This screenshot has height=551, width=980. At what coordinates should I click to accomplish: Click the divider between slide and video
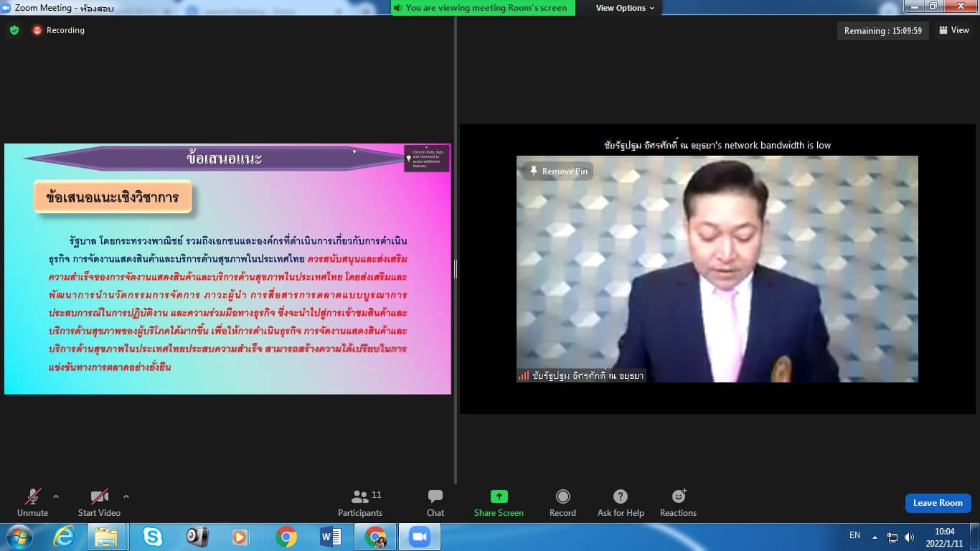point(456,269)
